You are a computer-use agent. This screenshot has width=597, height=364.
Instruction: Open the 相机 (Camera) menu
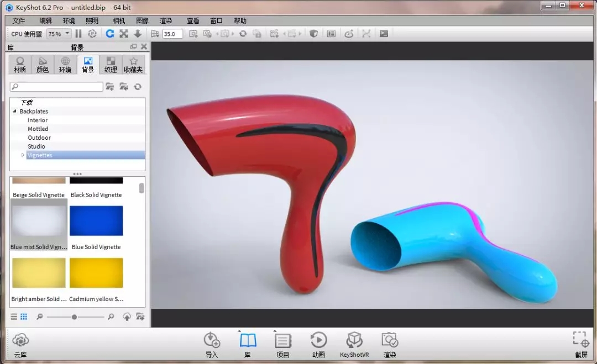pos(119,20)
